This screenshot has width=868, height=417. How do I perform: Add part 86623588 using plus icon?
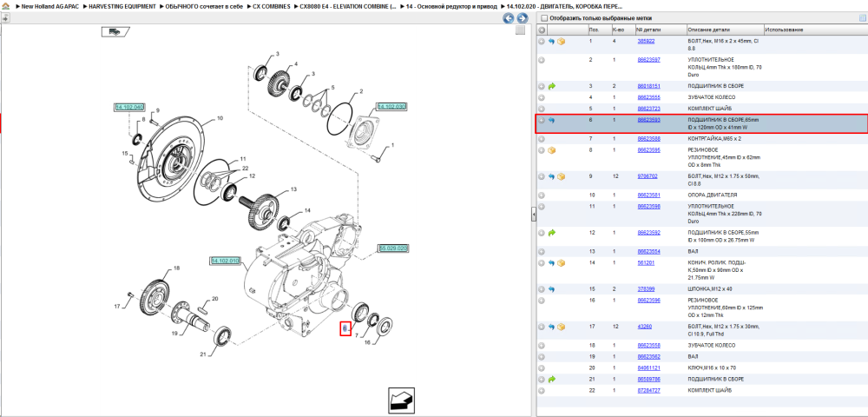pyautogui.click(x=542, y=138)
